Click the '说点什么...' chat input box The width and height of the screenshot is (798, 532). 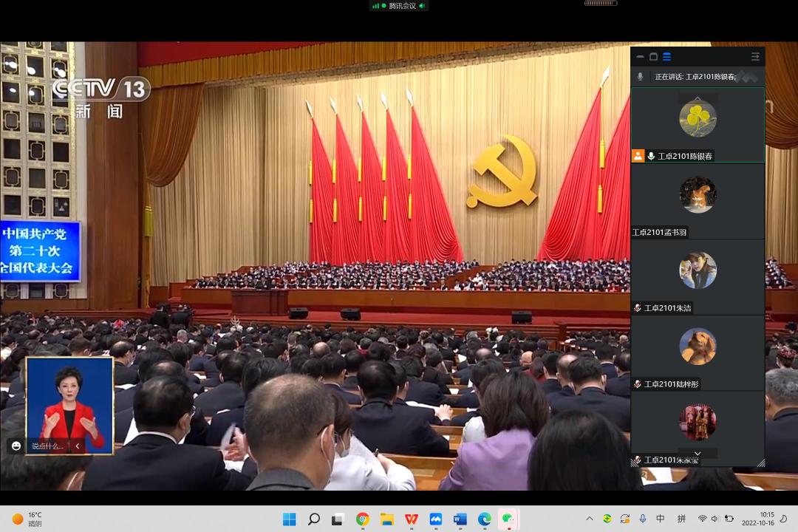pos(47,446)
